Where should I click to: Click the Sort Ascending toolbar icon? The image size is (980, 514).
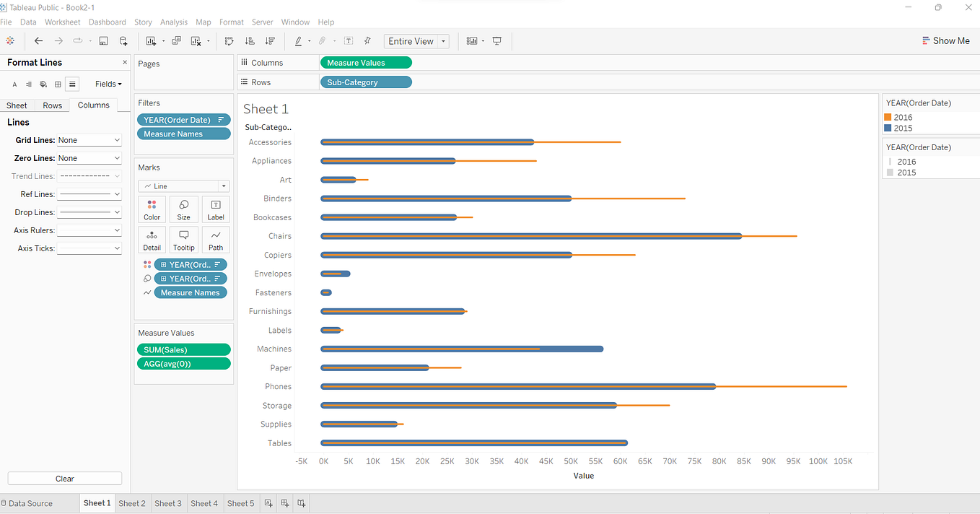click(x=250, y=41)
